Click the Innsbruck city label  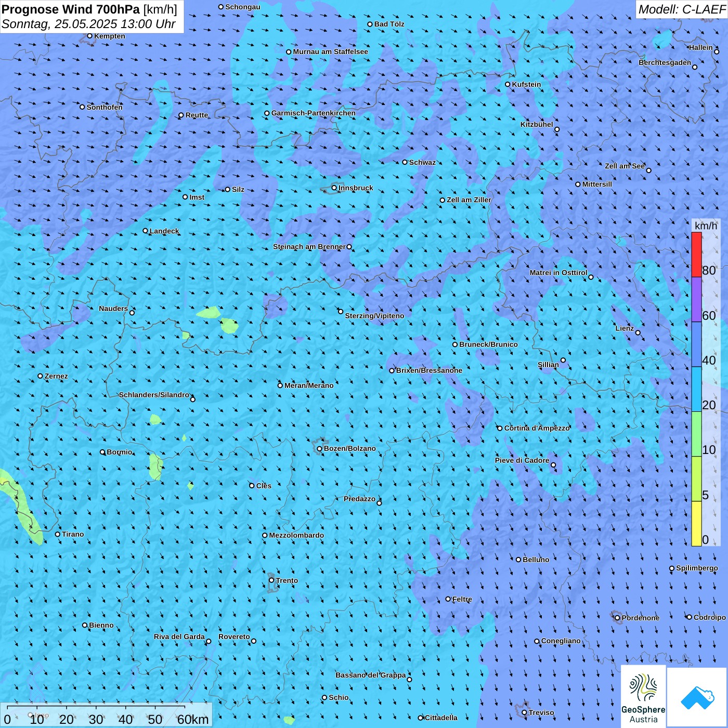click(x=356, y=188)
